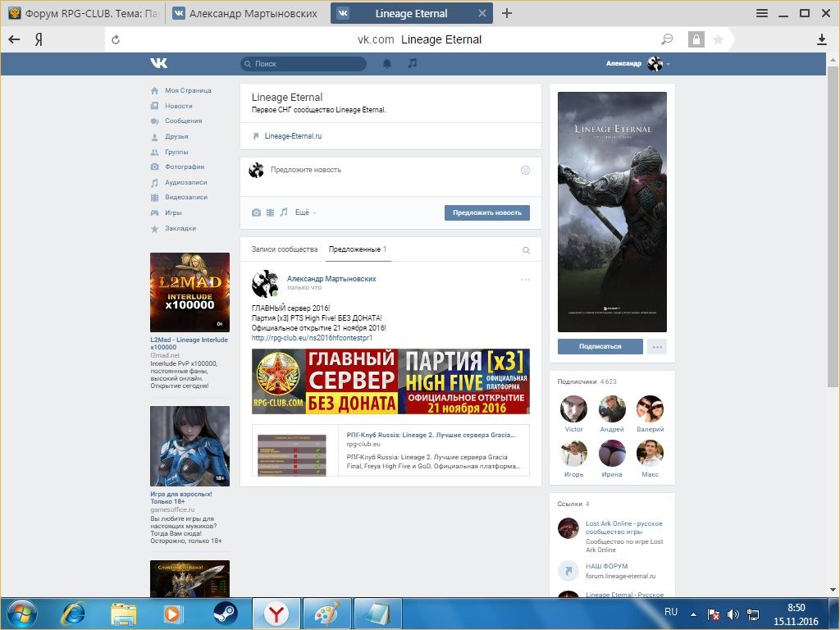This screenshot has width=840, height=630.
Task: Switch to Записи сообщества tab
Action: coord(284,249)
